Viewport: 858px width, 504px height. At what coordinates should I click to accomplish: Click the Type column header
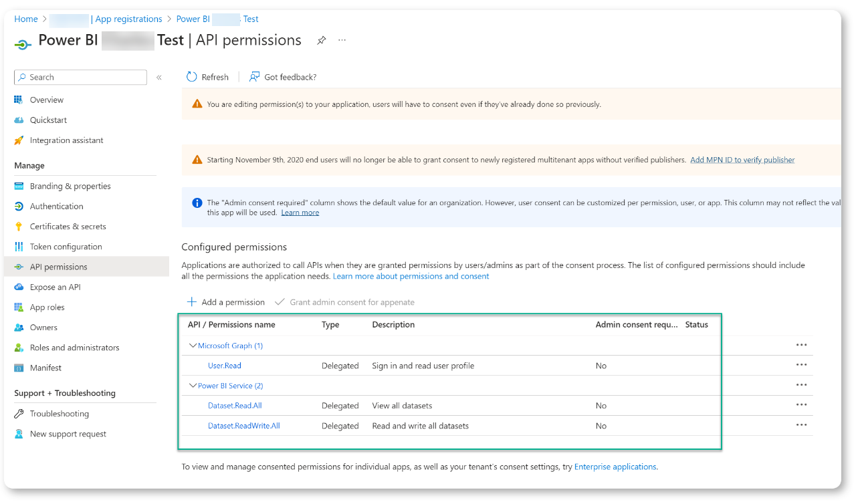click(330, 325)
